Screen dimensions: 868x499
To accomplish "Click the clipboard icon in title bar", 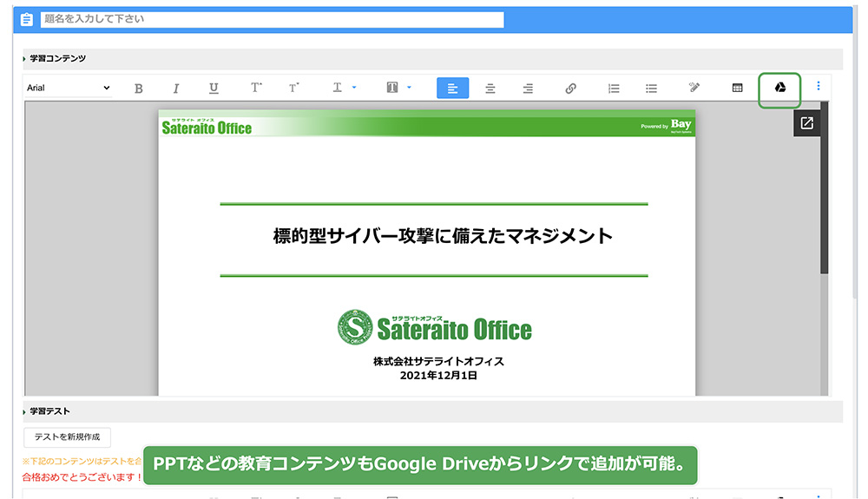I will [26, 20].
